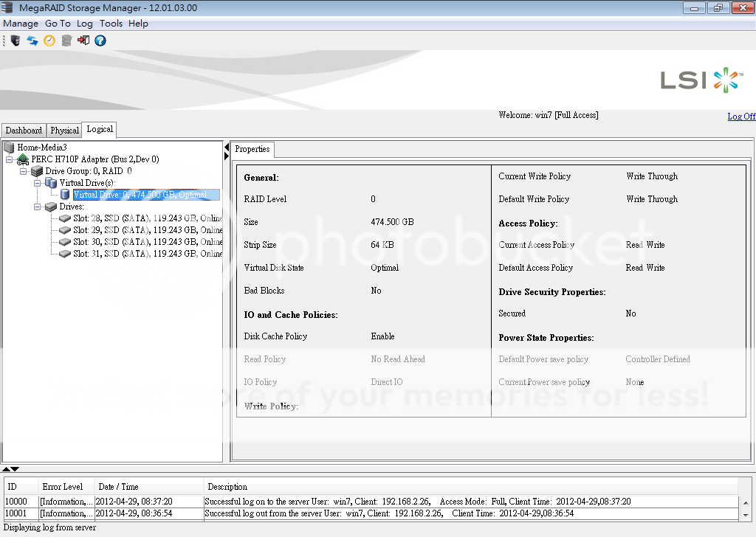Click the ID column header

pyautogui.click(x=21, y=487)
